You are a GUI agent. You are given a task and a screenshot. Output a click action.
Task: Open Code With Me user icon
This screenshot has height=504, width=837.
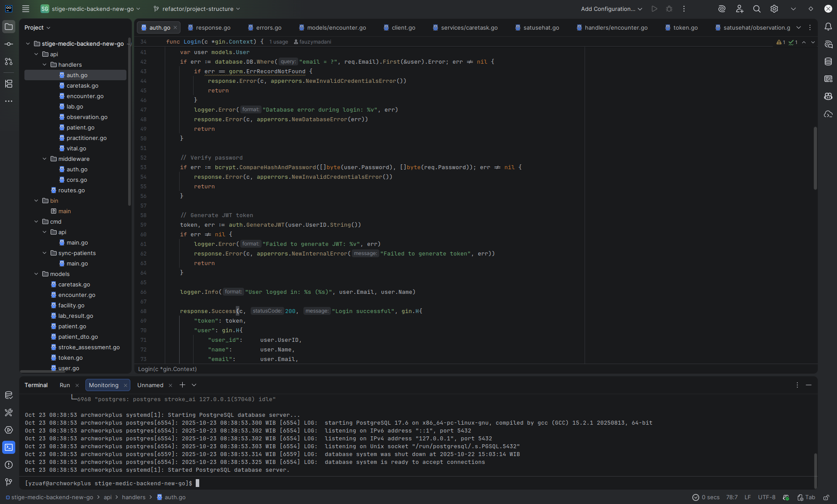(739, 9)
